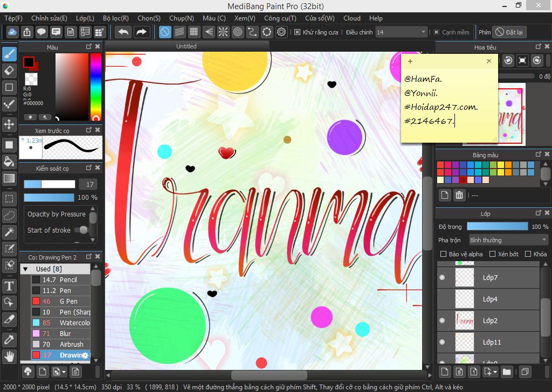Activate the Hand pan tool

tap(9, 356)
